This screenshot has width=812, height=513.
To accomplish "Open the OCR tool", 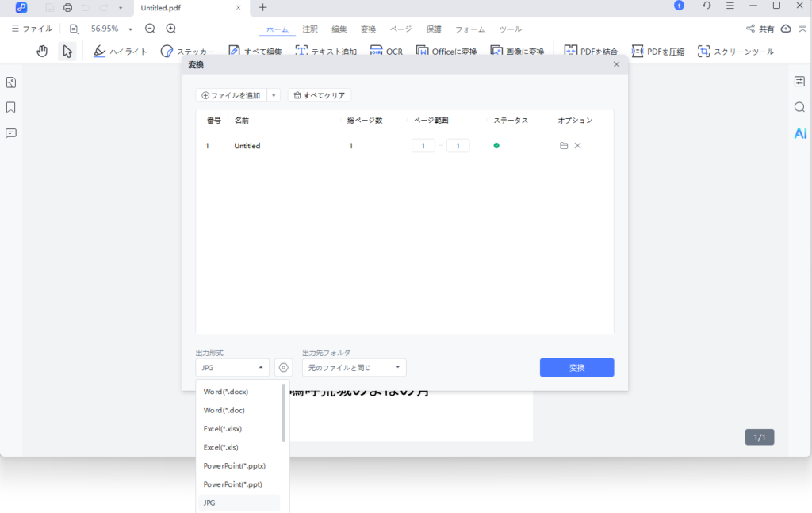I will pos(388,50).
